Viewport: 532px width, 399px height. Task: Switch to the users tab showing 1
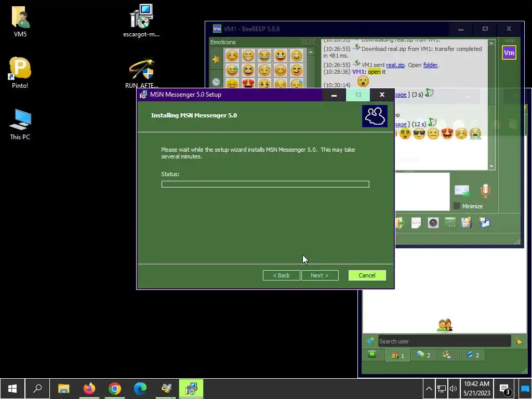click(397, 355)
